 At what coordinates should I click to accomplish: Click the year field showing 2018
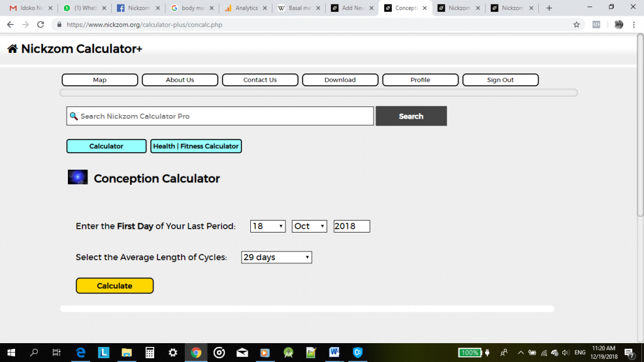pyautogui.click(x=352, y=226)
